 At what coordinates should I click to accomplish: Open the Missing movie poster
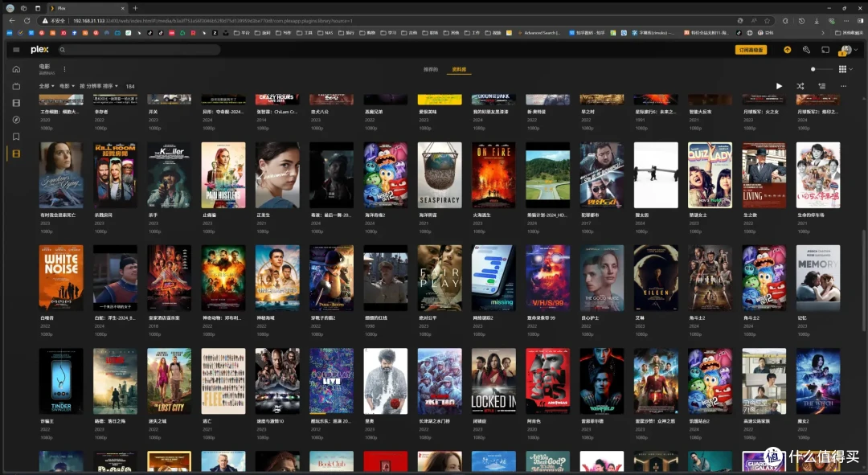point(493,278)
